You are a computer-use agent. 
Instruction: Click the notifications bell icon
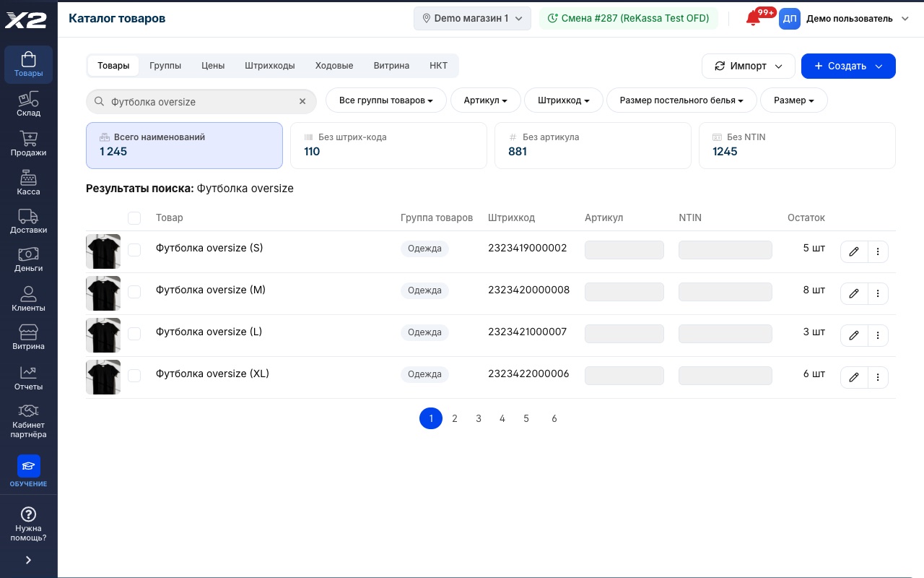click(x=754, y=19)
